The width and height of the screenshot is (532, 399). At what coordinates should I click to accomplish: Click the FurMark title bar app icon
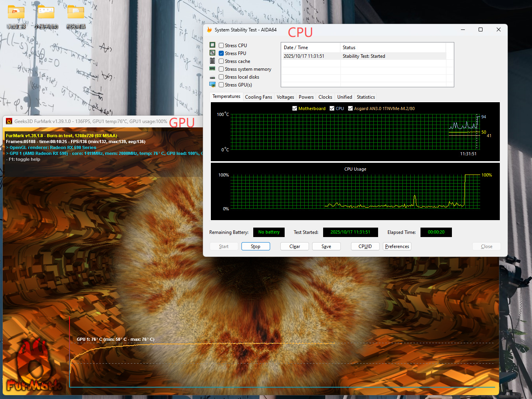pos(9,121)
